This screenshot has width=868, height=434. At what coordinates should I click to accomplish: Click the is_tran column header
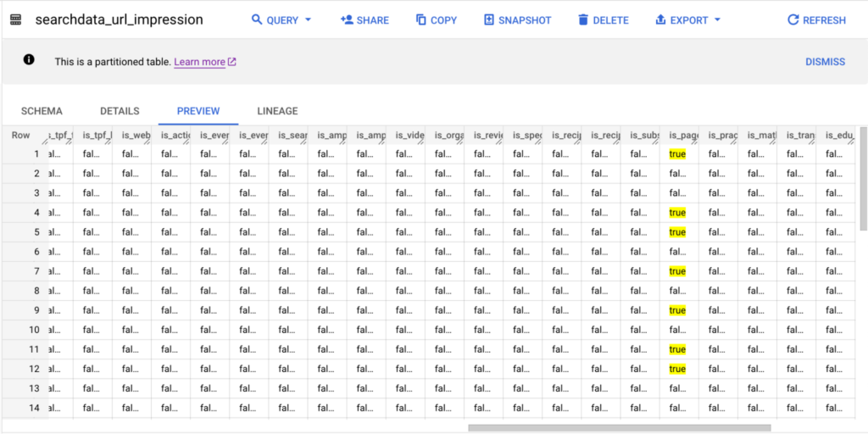(x=797, y=135)
